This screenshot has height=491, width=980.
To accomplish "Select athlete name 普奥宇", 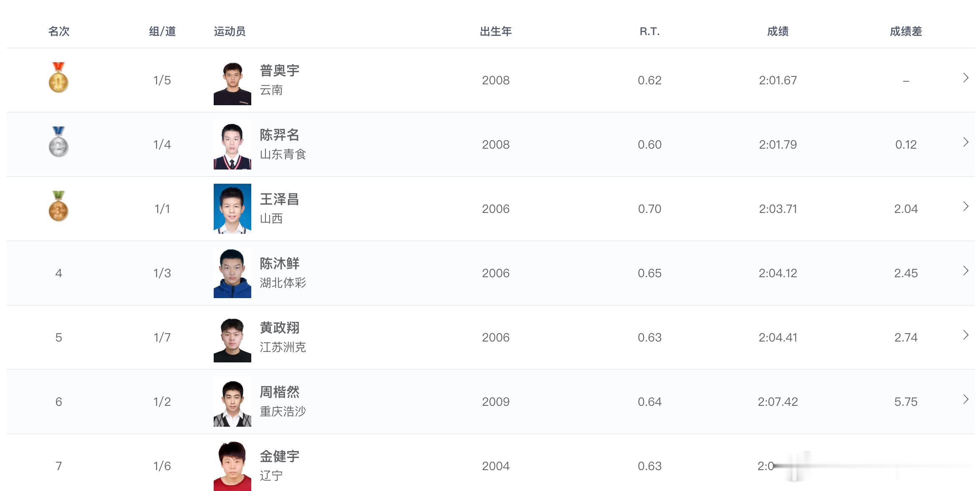I will point(280,71).
